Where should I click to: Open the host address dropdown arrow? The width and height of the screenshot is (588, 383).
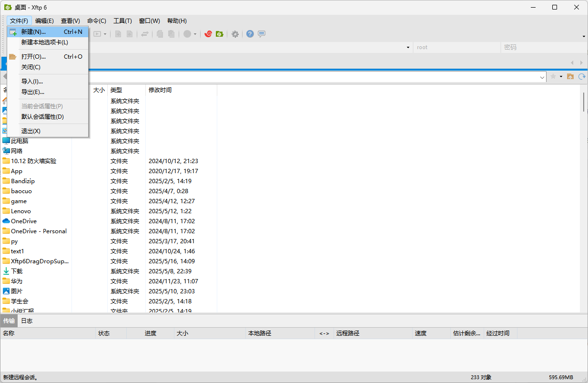(408, 47)
